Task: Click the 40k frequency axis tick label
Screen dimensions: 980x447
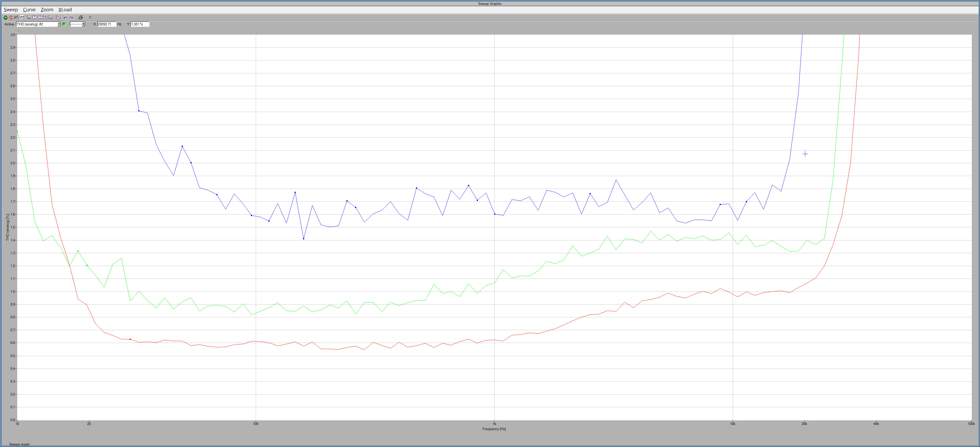Action: tap(876, 423)
